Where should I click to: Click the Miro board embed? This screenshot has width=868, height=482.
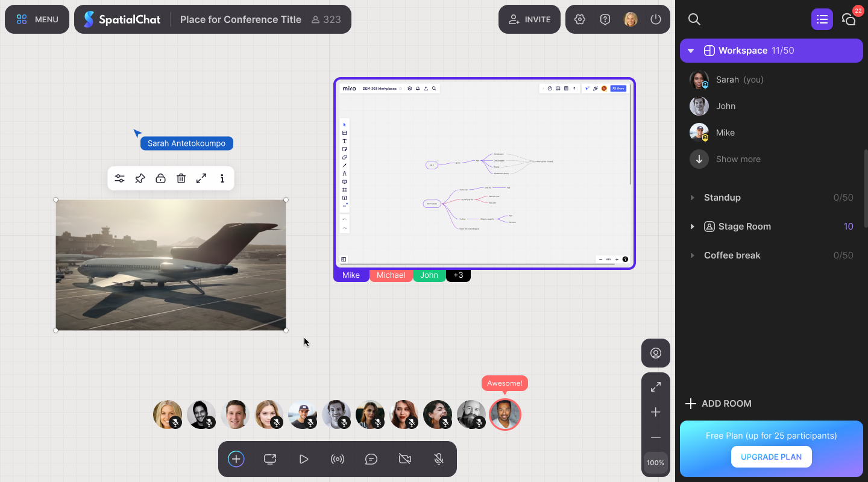[x=485, y=174]
